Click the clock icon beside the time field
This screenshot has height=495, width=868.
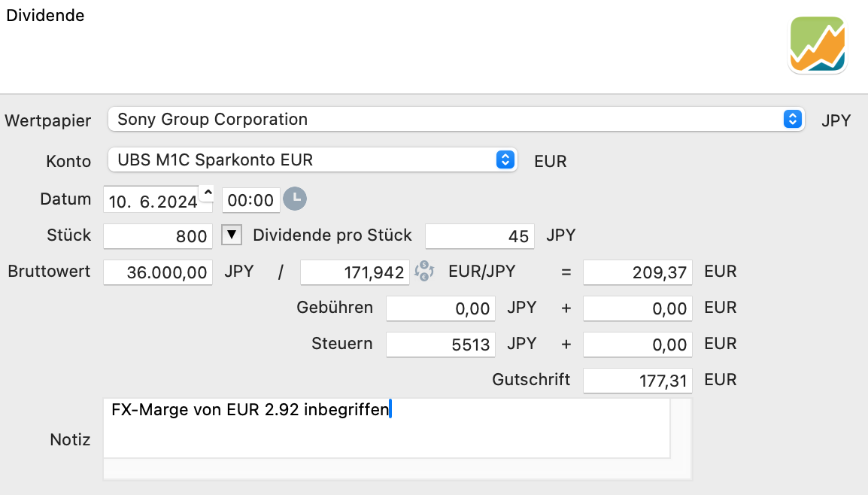[295, 199]
